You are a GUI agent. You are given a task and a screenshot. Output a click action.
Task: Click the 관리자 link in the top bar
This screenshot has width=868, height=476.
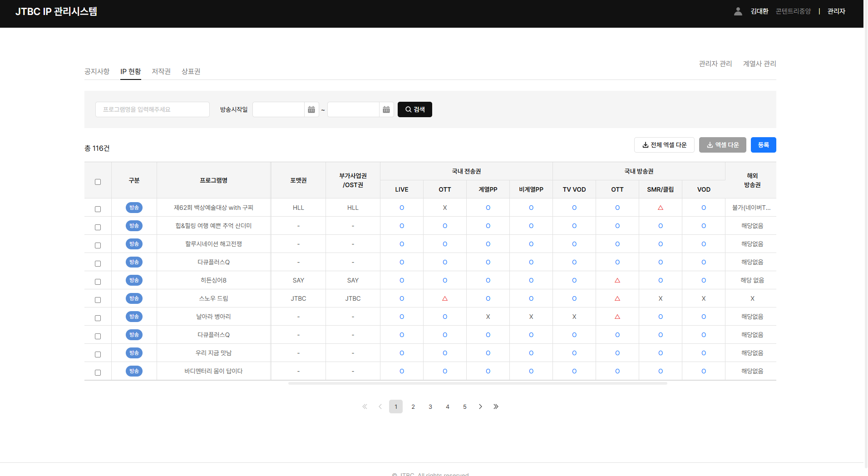click(836, 11)
